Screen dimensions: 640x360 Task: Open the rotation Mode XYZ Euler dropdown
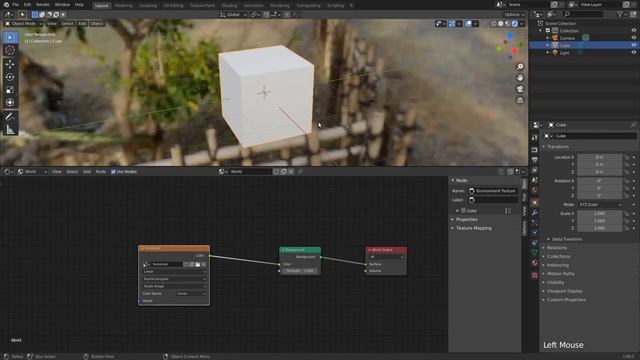(x=600, y=204)
